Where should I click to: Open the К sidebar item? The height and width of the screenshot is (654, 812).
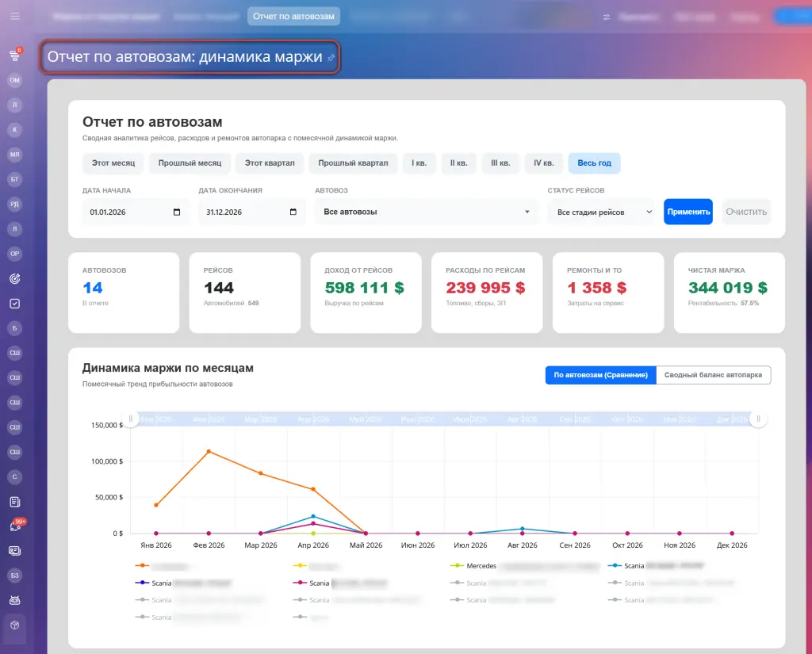click(14, 130)
